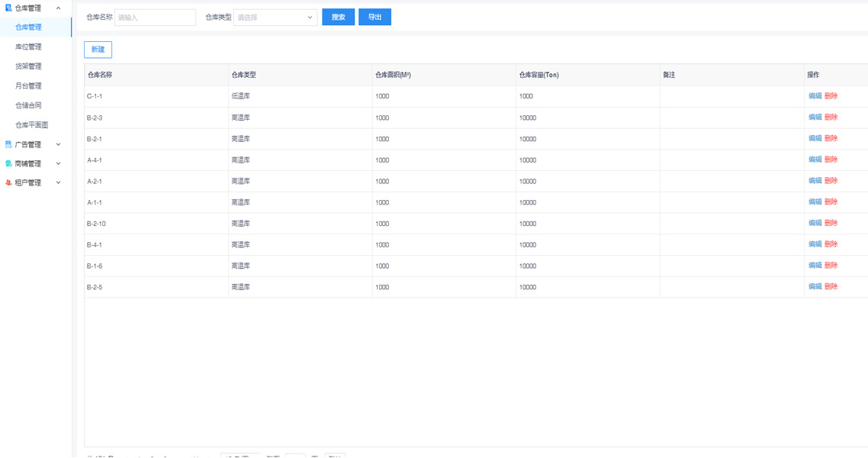Open the 月台管理 menu item

(x=28, y=85)
